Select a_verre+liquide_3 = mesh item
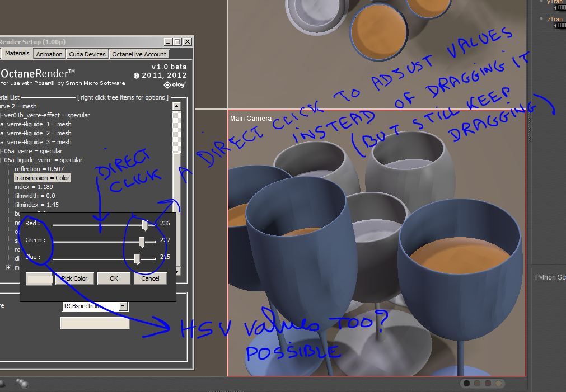The image size is (566, 392). [x=36, y=142]
